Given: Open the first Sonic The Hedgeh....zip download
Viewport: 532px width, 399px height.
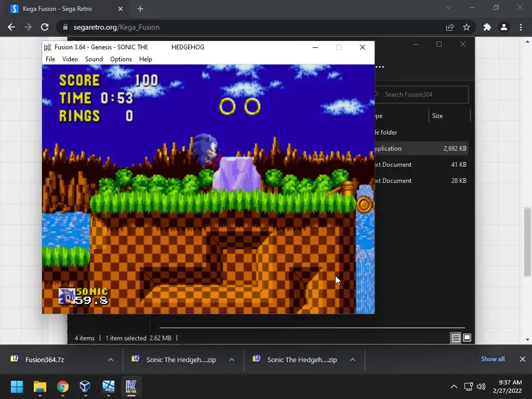Looking at the screenshot, I should coord(181,360).
